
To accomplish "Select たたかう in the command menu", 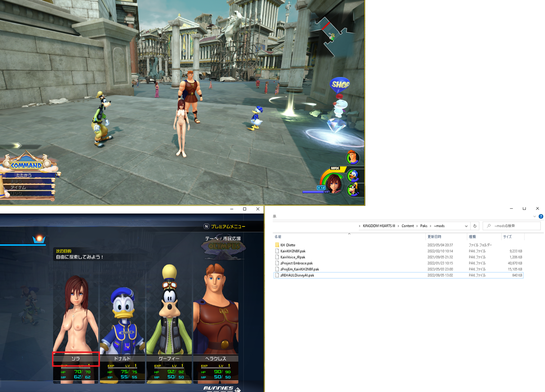I will pyautogui.click(x=24, y=175).
